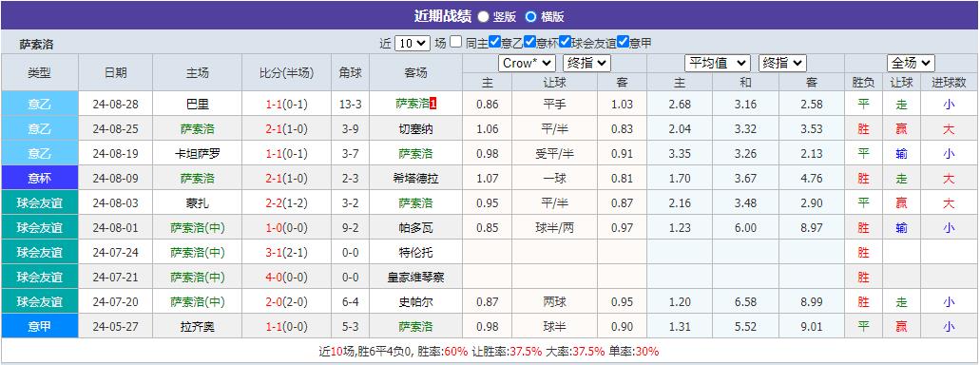Click the 进球数 column header

point(949,82)
